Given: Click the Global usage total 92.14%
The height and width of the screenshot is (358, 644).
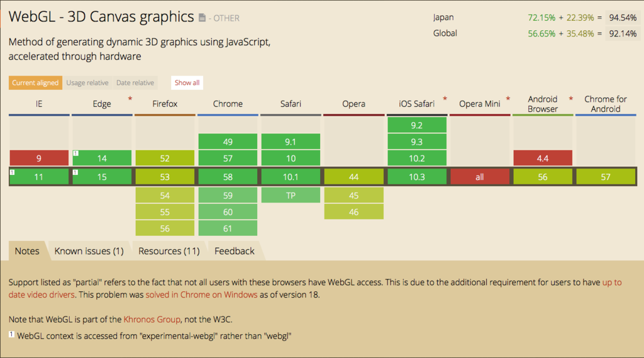Looking at the screenshot, I should click(623, 34).
